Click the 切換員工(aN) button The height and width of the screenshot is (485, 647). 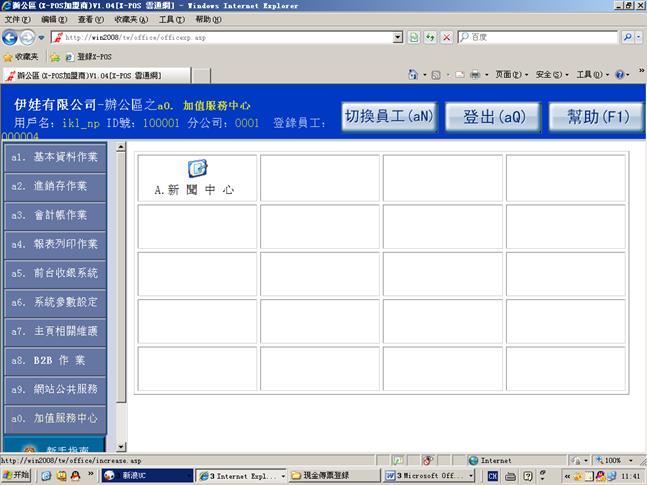click(x=388, y=116)
